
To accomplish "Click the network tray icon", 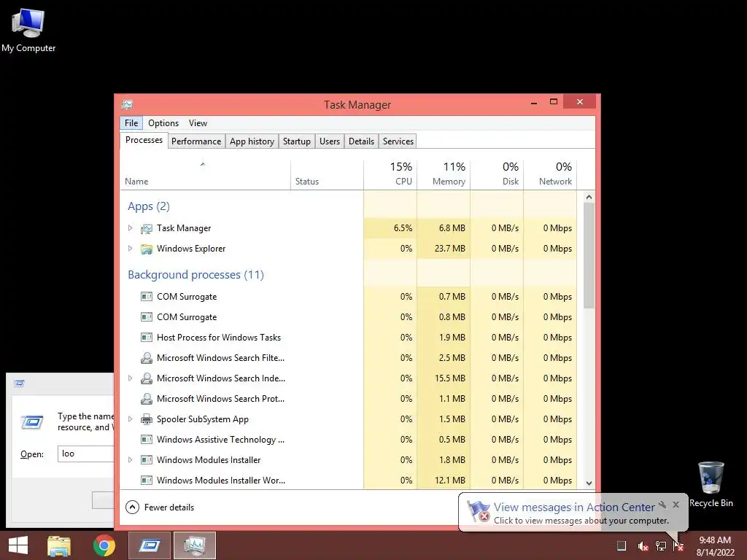I will (661, 546).
